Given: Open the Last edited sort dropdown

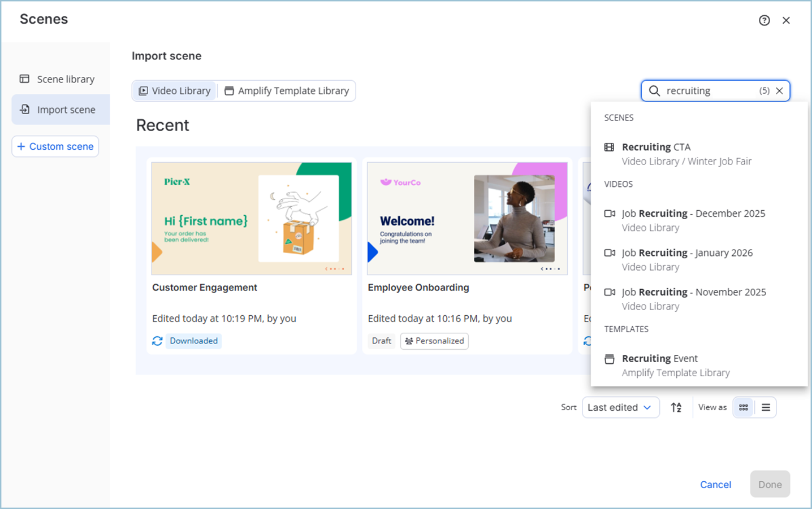Looking at the screenshot, I should (x=620, y=407).
